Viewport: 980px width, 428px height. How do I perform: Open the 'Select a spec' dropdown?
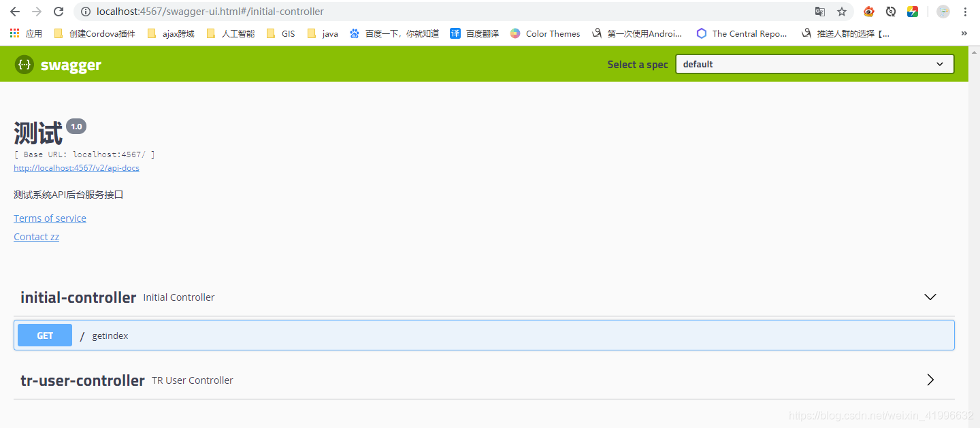(x=814, y=64)
